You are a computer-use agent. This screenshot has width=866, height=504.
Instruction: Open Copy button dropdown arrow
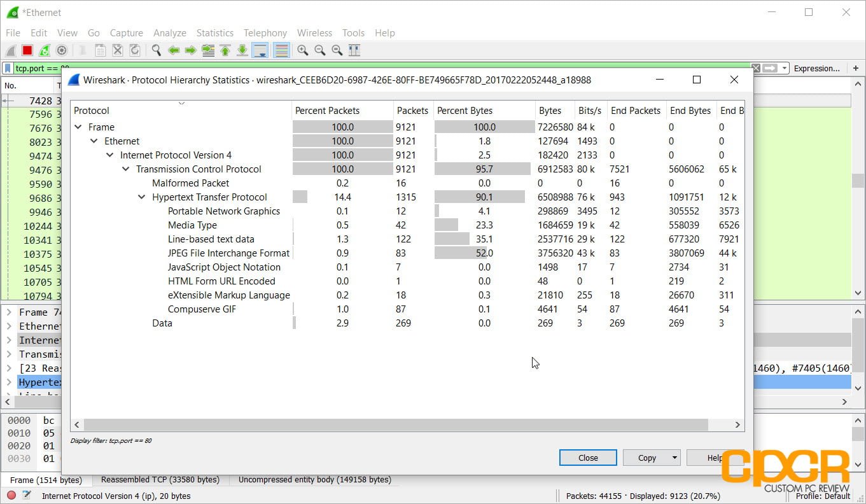click(674, 458)
